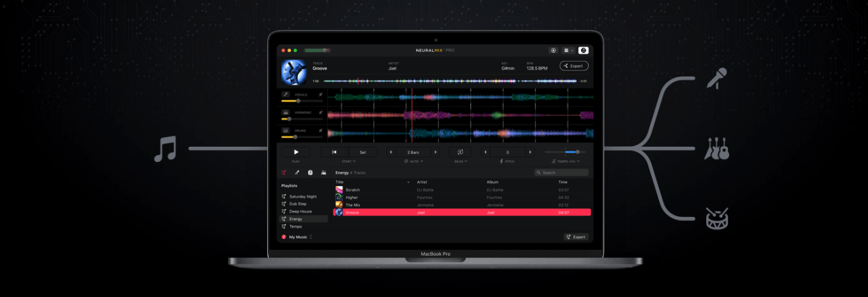The height and width of the screenshot is (297, 868).
Task: Click the Harmonic instrument icon button
Action: [286, 112]
